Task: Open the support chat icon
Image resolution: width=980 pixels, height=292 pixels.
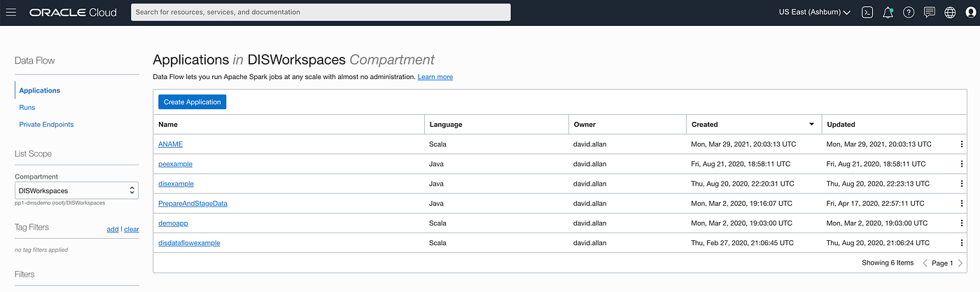Action: pyautogui.click(x=929, y=12)
